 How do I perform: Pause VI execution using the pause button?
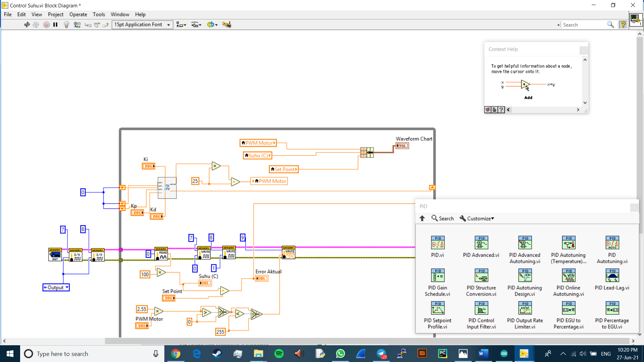coord(56,24)
